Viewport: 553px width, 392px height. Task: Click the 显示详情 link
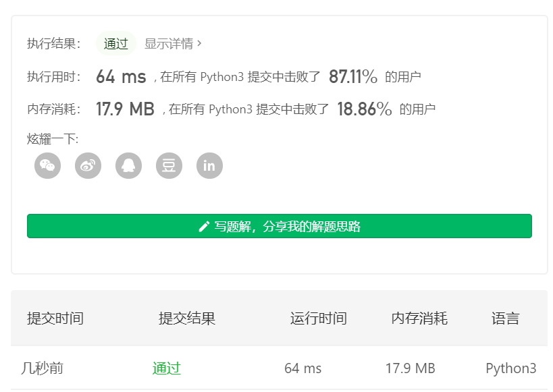pyautogui.click(x=173, y=44)
